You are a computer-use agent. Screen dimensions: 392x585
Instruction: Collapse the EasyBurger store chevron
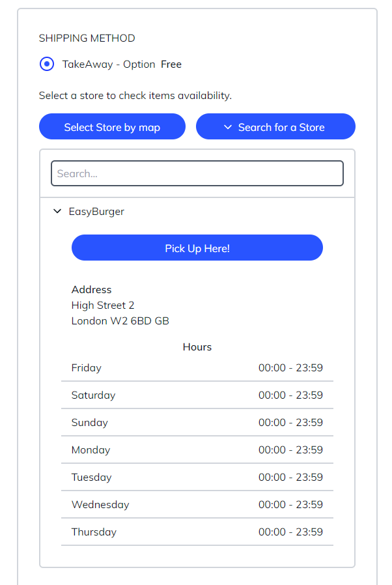[x=57, y=212]
